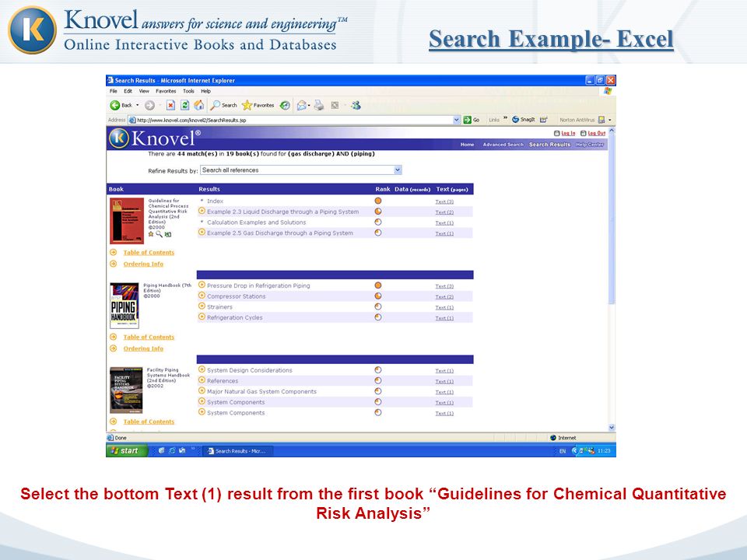
Task: Click the Log In link
Action: pos(568,133)
